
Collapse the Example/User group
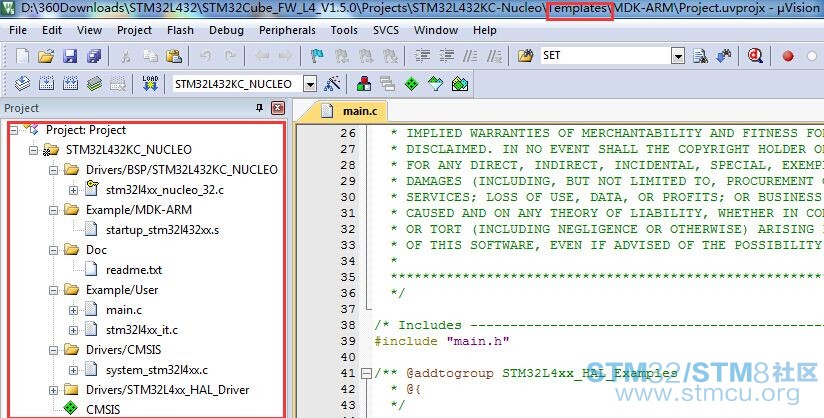53,290
